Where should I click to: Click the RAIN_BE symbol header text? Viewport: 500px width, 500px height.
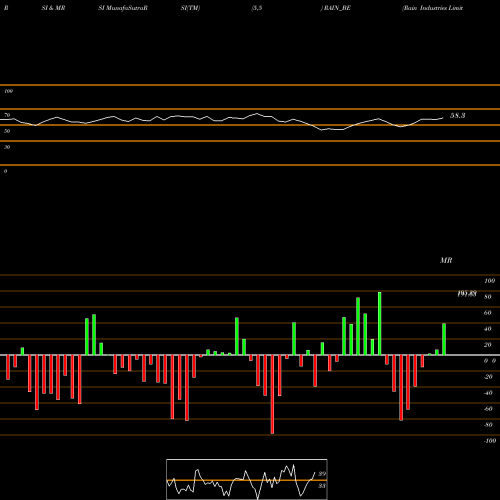[x=337, y=8]
